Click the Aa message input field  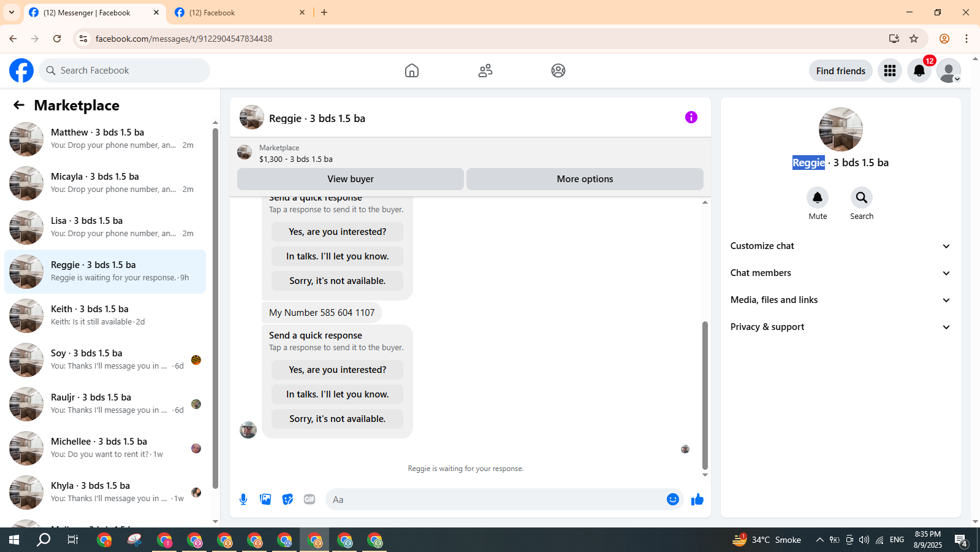pyautogui.click(x=496, y=499)
